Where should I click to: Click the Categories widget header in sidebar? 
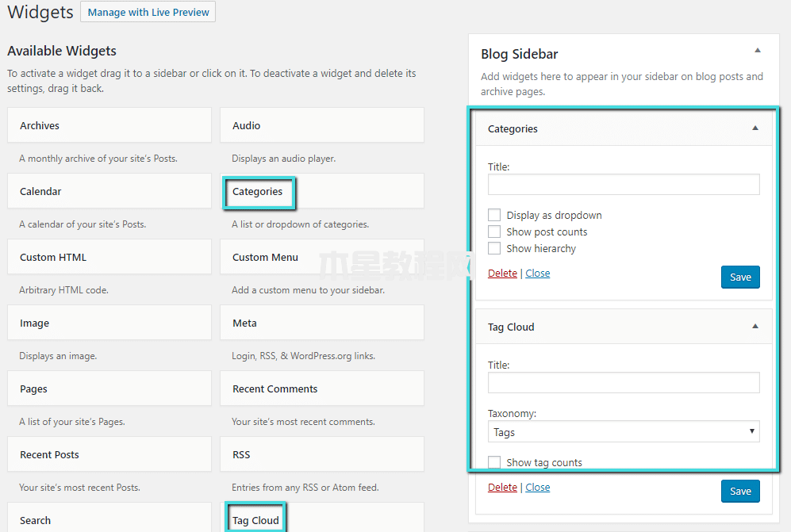click(x=624, y=128)
